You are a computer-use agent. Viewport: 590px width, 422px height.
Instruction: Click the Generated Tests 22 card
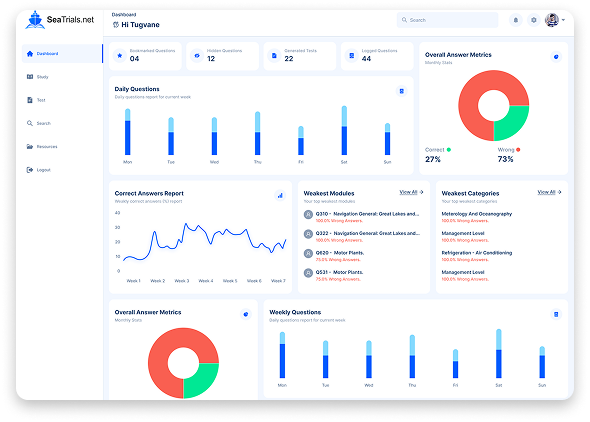pos(300,56)
